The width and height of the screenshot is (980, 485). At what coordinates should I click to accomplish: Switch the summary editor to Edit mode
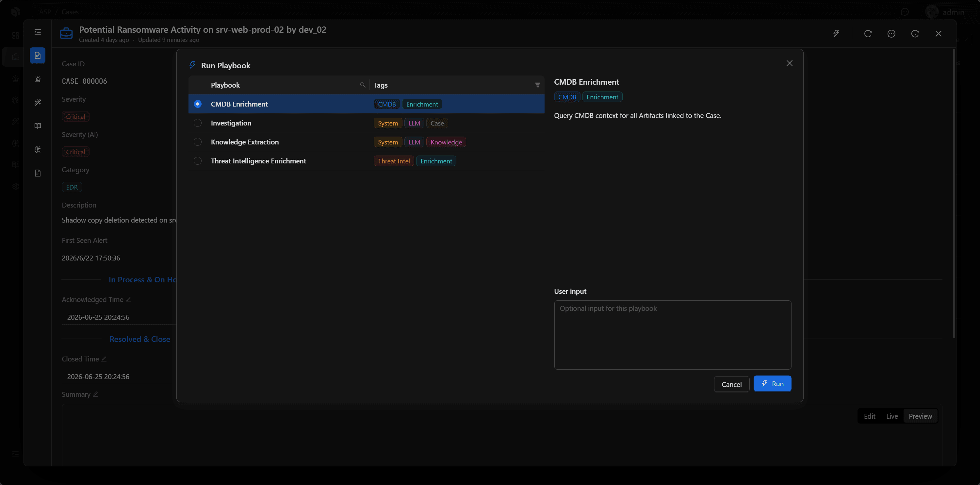click(869, 416)
